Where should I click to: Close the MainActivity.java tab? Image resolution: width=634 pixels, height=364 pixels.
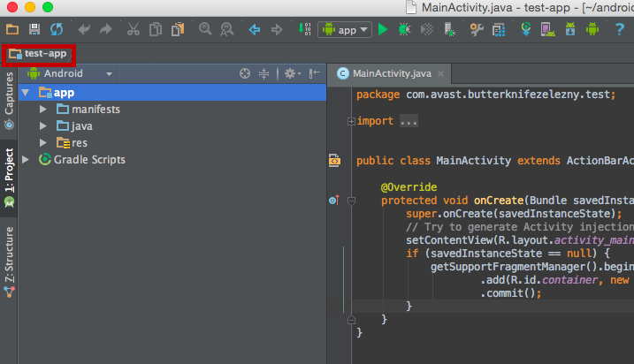coord(440,74)
